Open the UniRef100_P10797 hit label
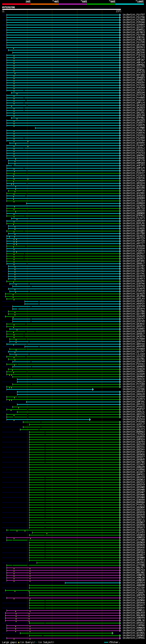 pyautogui.click(x=133, y=15)
